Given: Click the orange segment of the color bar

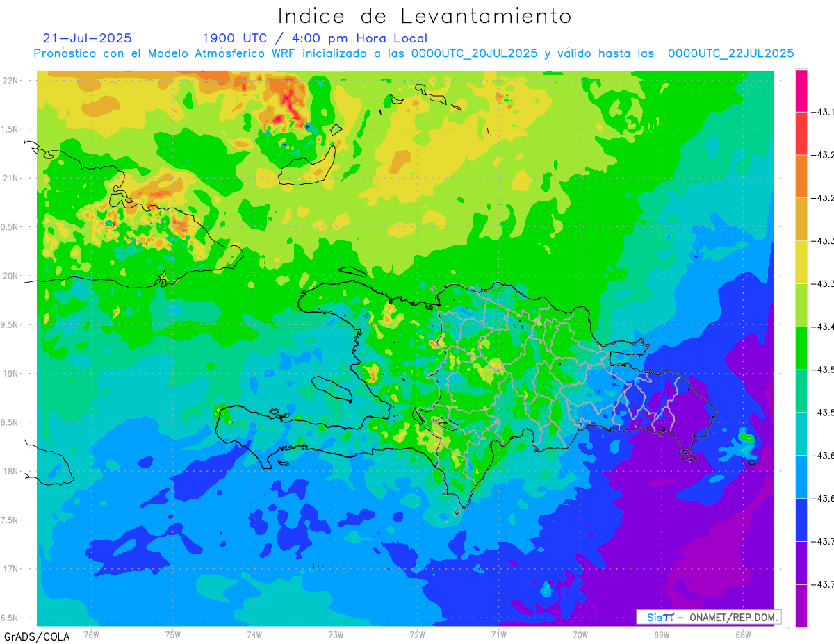Looking at the screenshot, I should pos(801,176).
